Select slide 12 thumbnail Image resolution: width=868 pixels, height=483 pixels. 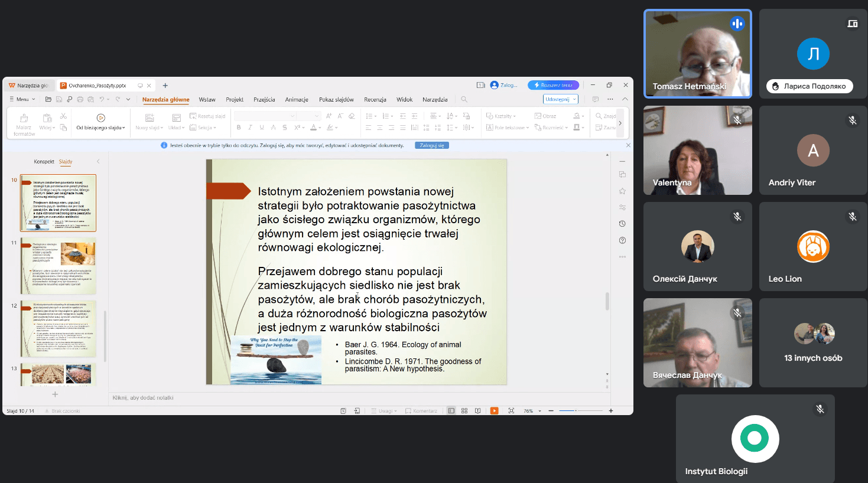tap(58, 329)
